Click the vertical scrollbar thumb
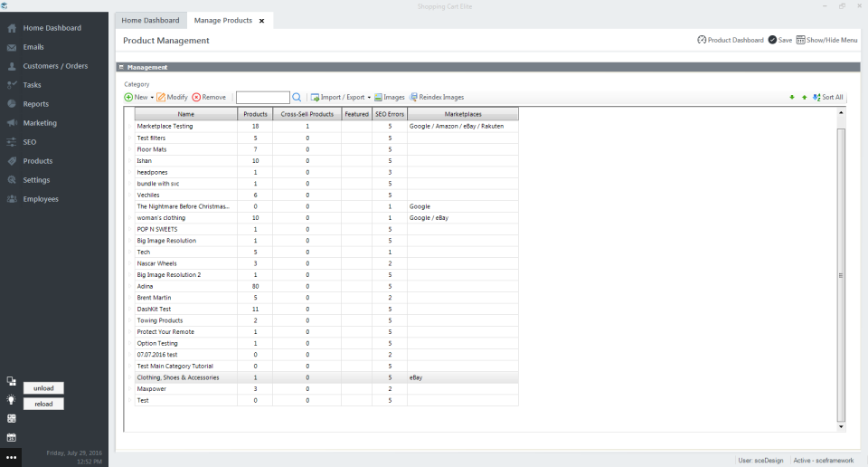The width and height of the screenshot is (868, 467). [841, 275]
